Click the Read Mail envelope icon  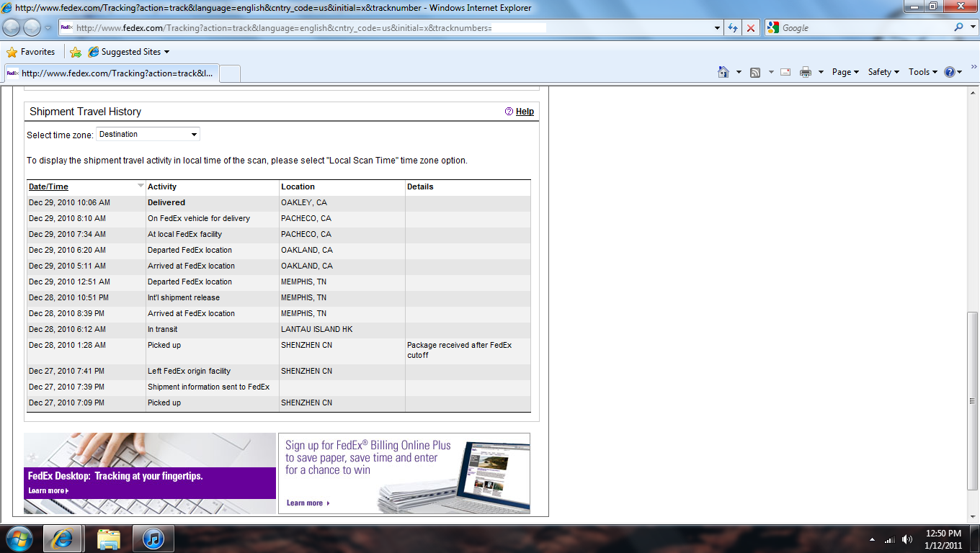(785, 72)
